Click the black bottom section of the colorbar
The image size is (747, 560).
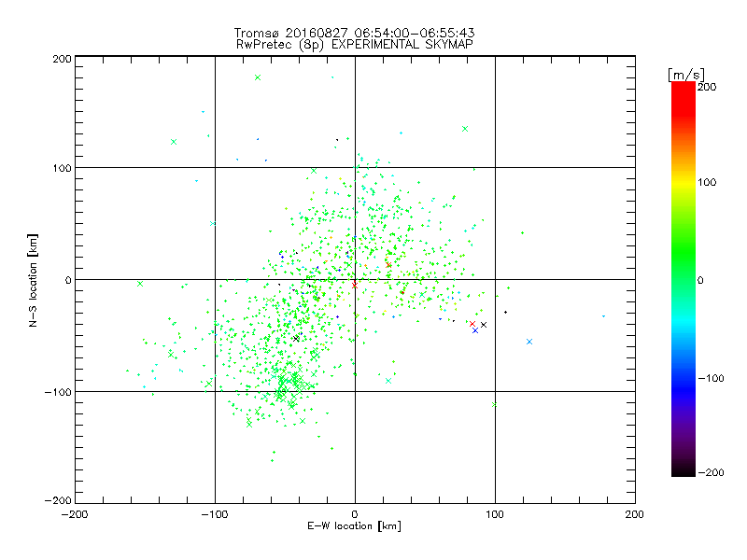684,469
